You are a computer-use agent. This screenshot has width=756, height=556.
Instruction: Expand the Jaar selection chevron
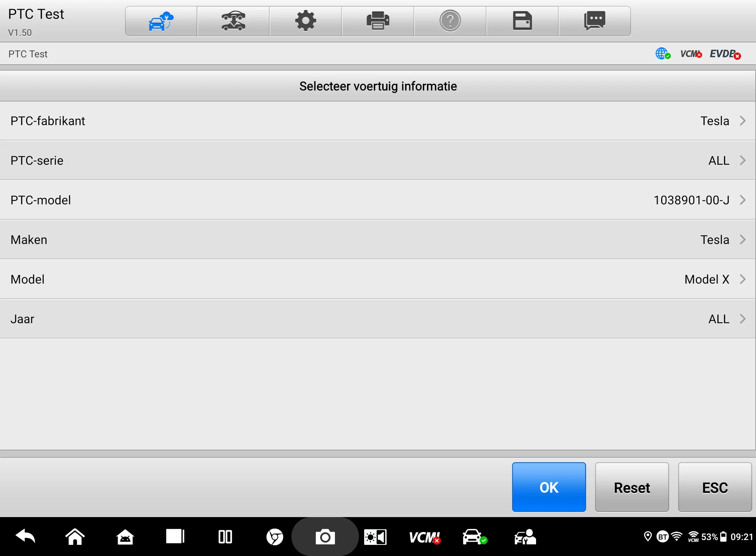coord(743,319)
